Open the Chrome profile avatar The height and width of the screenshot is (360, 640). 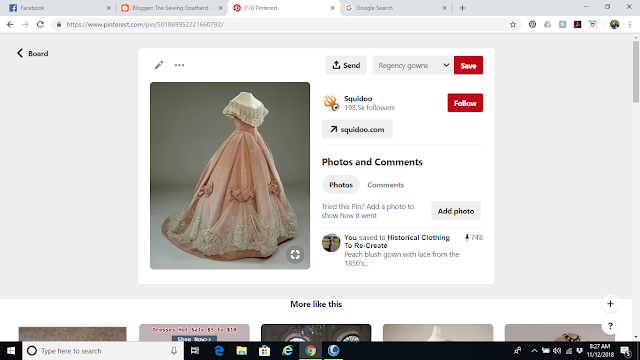point(614,24)
